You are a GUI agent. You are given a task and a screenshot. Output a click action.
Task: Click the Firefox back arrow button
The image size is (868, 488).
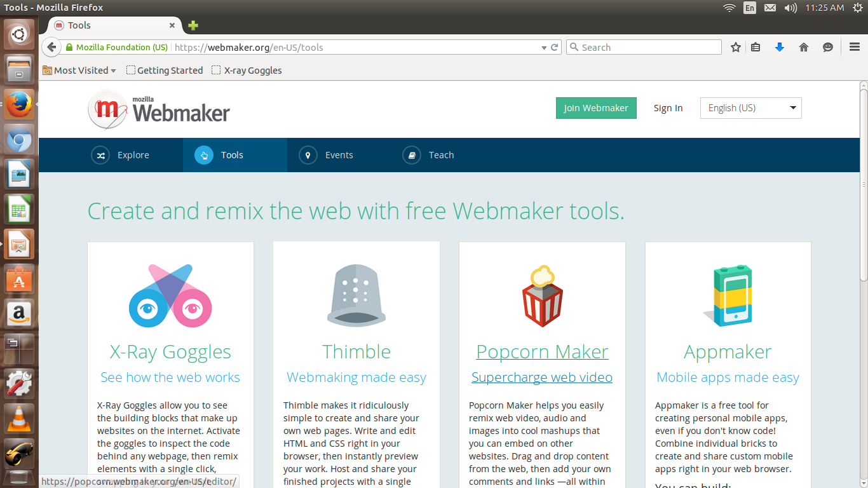click(x=52, y=47)
